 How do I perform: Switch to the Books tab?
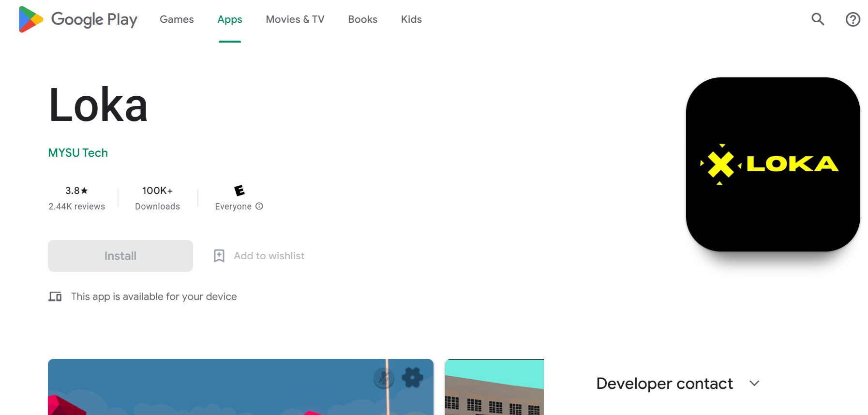point(363,19)
